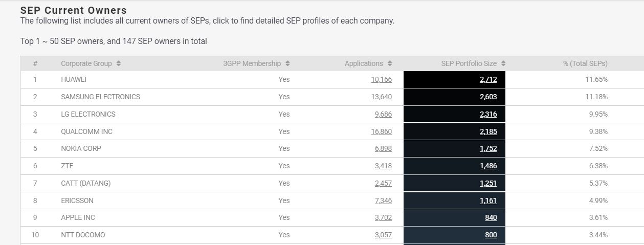
Task: Select Huawei share value 11.65%
Action: [596, 79]
